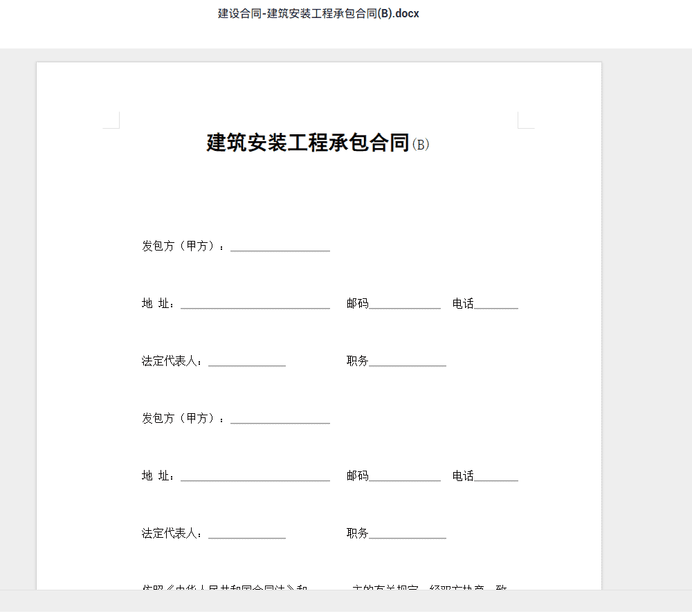
Task: Click the upper 法定代表人 label
Action: tap(172, 361)
